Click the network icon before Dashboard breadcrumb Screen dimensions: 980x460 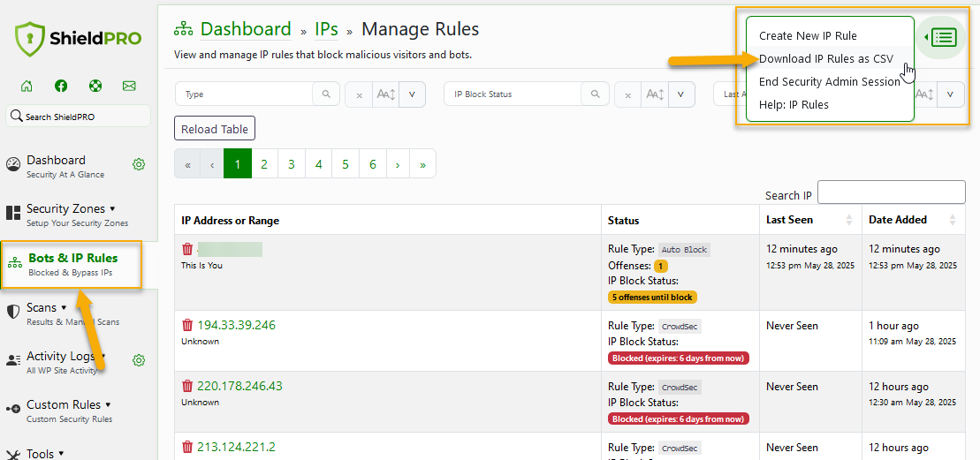click(184, 29)
